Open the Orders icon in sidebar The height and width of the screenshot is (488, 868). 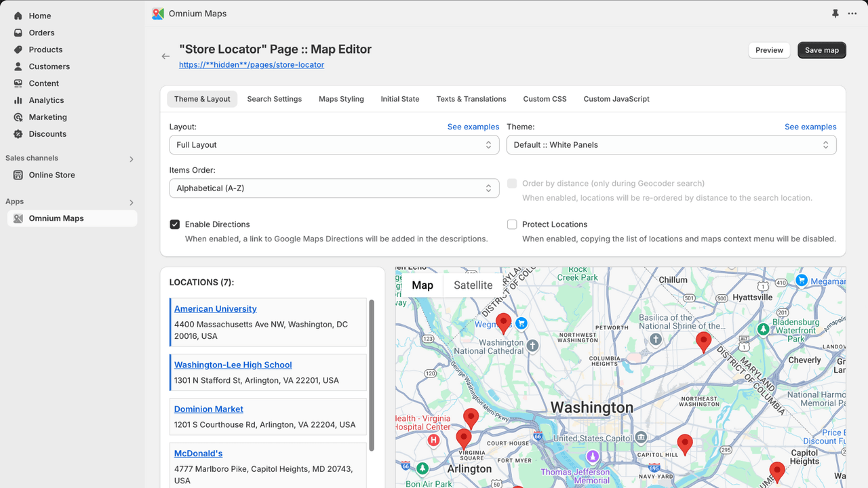18,33
